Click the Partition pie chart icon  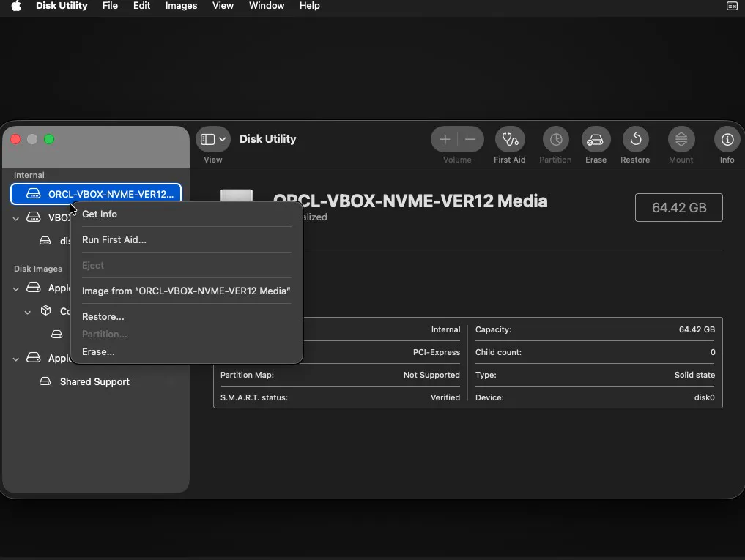click(555, 139)
